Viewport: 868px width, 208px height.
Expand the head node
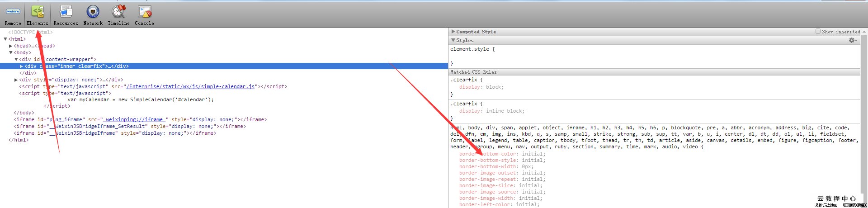(x=11, y=46)
